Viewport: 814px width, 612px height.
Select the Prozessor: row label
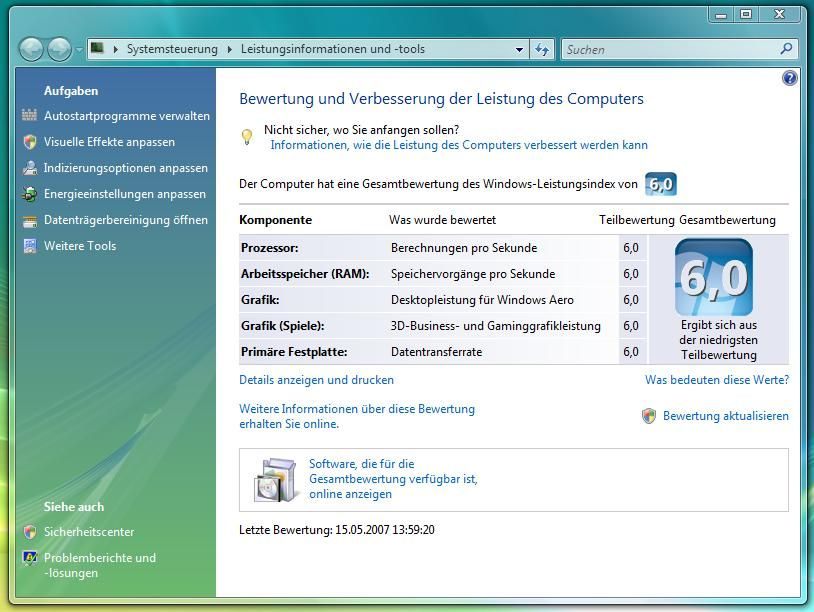[269, 248]
